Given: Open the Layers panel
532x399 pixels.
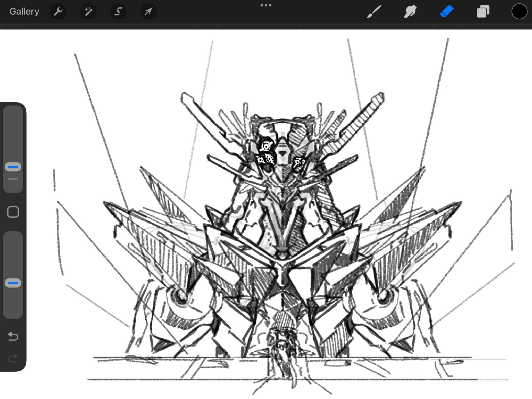Looking at the screenshot, I should pyautogui.click(x=483, y=11).
